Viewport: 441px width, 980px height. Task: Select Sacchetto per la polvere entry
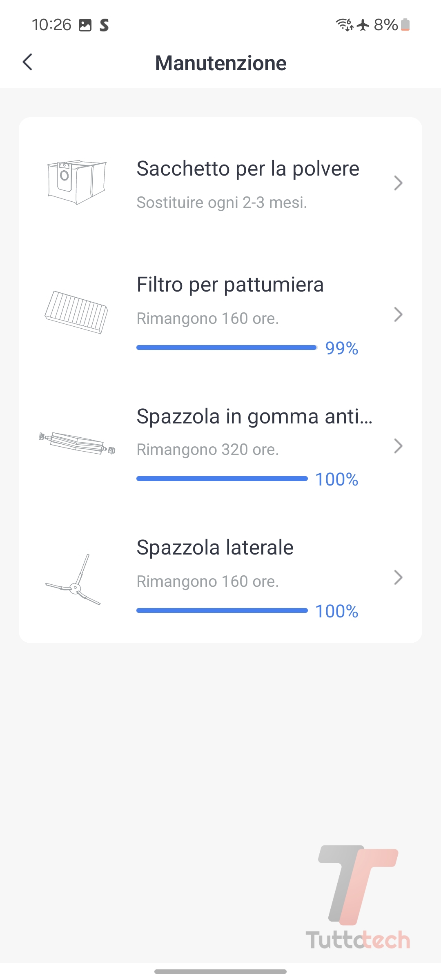coord(247,169)
